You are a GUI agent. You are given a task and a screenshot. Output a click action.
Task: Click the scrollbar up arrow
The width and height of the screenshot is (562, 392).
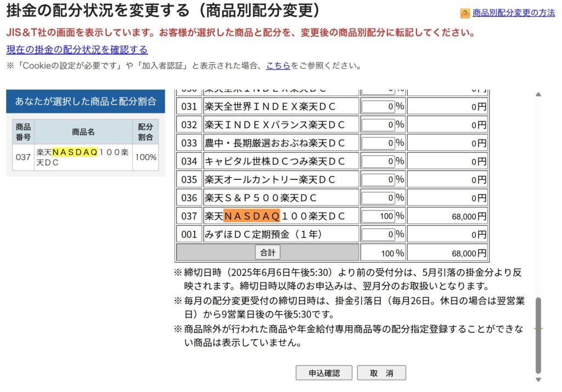pos(538,94)
